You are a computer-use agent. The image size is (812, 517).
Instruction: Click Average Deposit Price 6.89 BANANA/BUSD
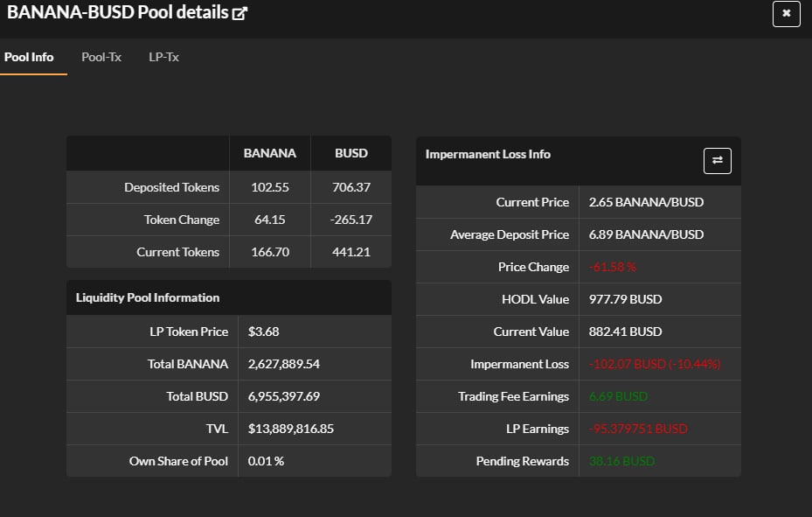click(646, 234)
